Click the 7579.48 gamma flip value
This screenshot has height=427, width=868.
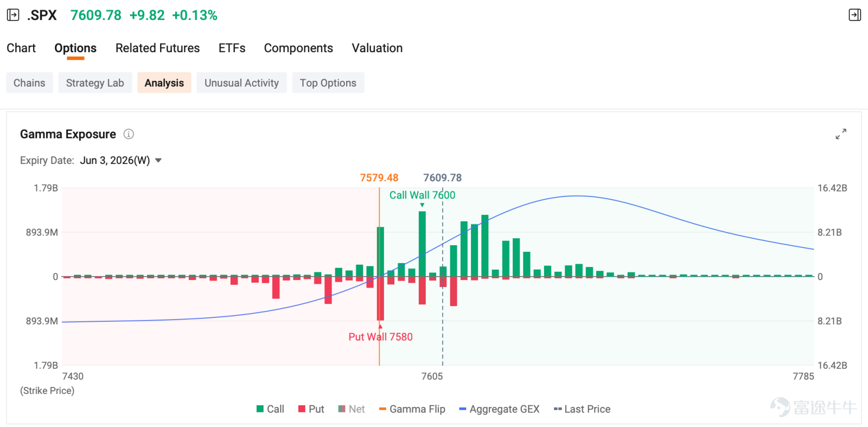379,178
